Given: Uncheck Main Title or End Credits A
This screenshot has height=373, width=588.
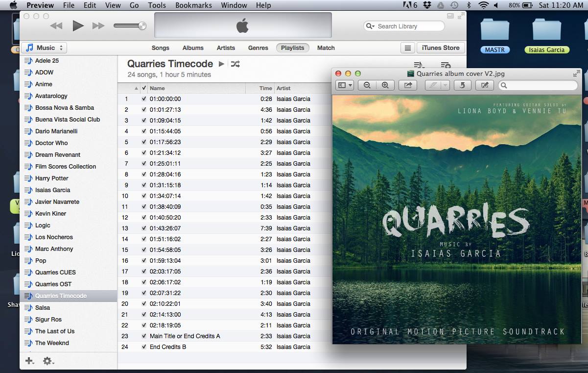Looking at the screenshot, I should click(144, 336).
